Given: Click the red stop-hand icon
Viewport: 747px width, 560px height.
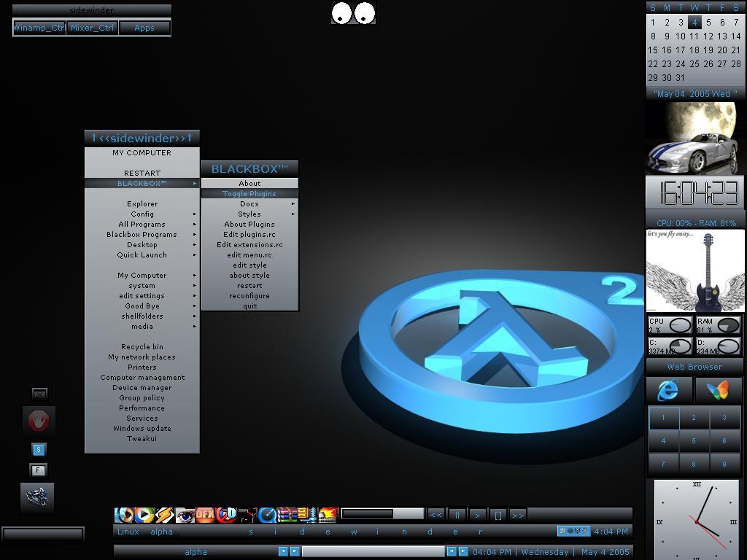Looking at the screenshot, I should [x=39, y=421].
